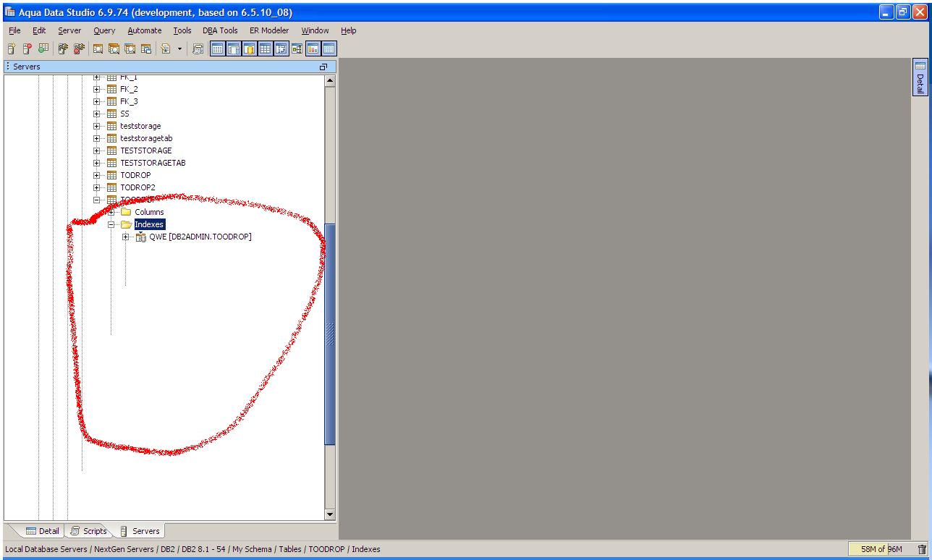Click the tree diagram toolbar icon
The height and width of the screenshot is (560, 932).
click(x=297, y=49)
